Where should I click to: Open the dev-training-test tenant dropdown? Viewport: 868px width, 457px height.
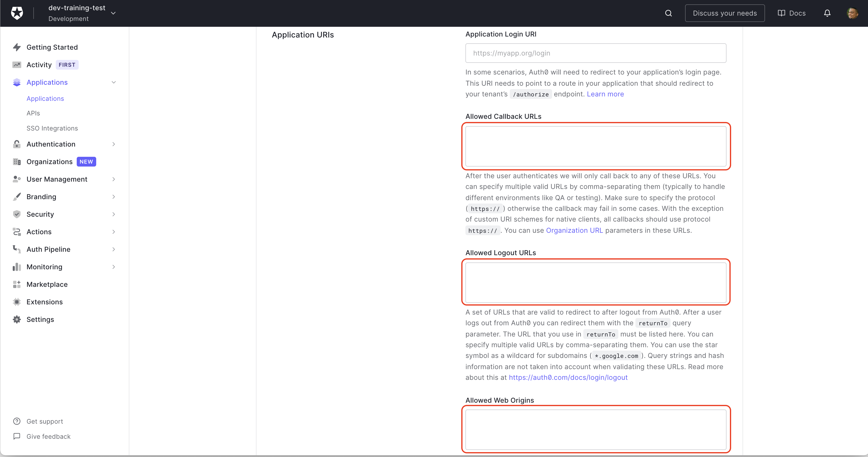(x=113, y=13)
